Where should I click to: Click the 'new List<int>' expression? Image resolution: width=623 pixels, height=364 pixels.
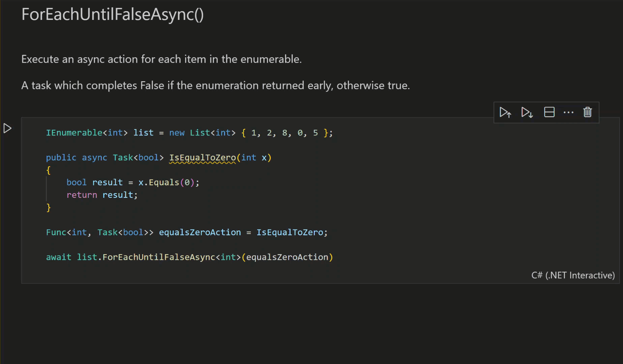point(202,133)
